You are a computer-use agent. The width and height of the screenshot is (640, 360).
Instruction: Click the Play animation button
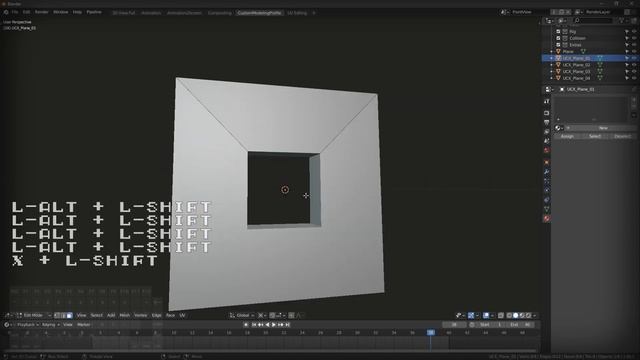(274, 325)
